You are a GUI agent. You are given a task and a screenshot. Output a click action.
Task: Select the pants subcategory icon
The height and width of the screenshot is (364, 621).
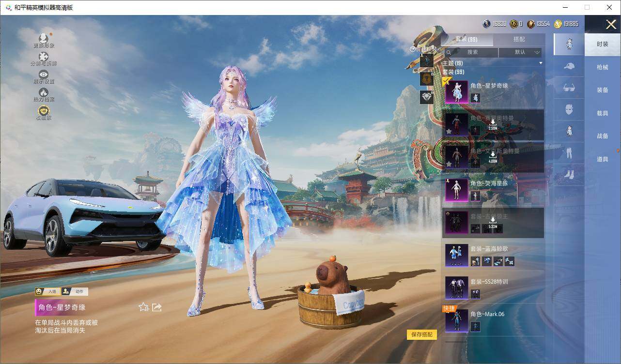[569, 153]
